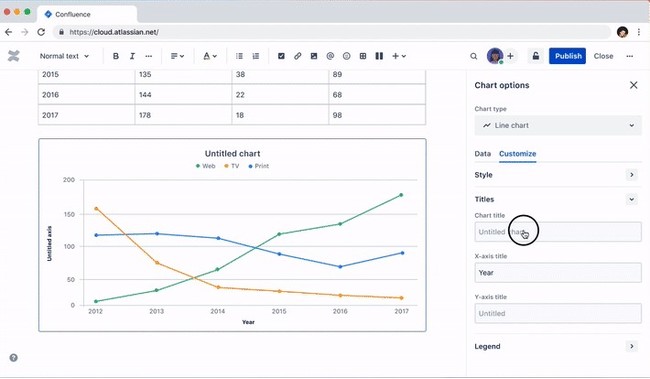Insert an emoji
This screenshot has width=650, height=379.
(x=347, y=56)
